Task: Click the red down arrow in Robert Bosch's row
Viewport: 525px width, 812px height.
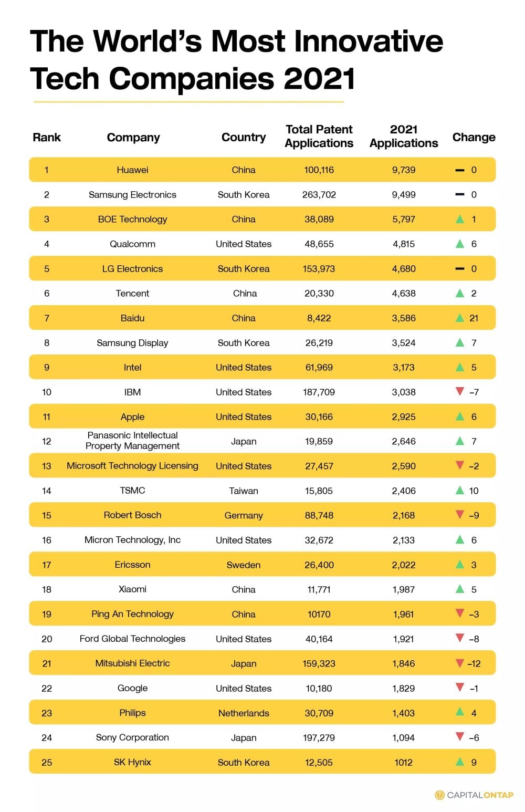Action: point(460,515)
